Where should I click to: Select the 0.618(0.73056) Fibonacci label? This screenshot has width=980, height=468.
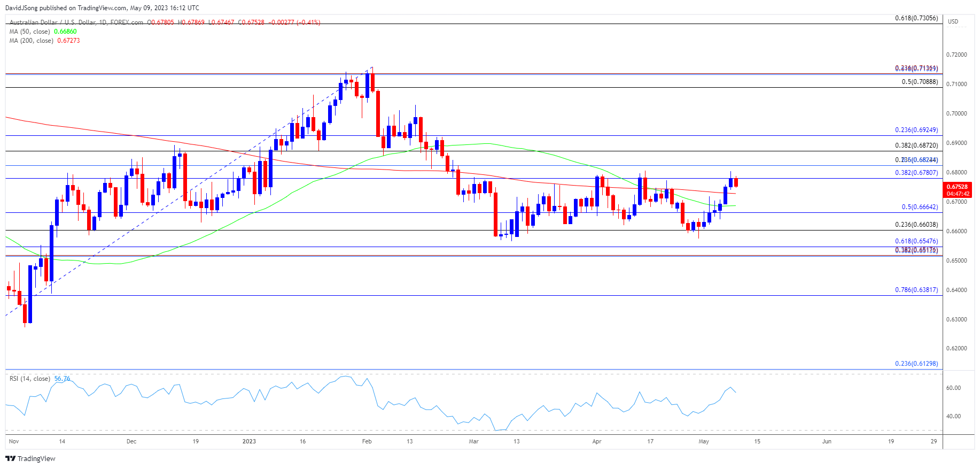[x=916, y=18]
